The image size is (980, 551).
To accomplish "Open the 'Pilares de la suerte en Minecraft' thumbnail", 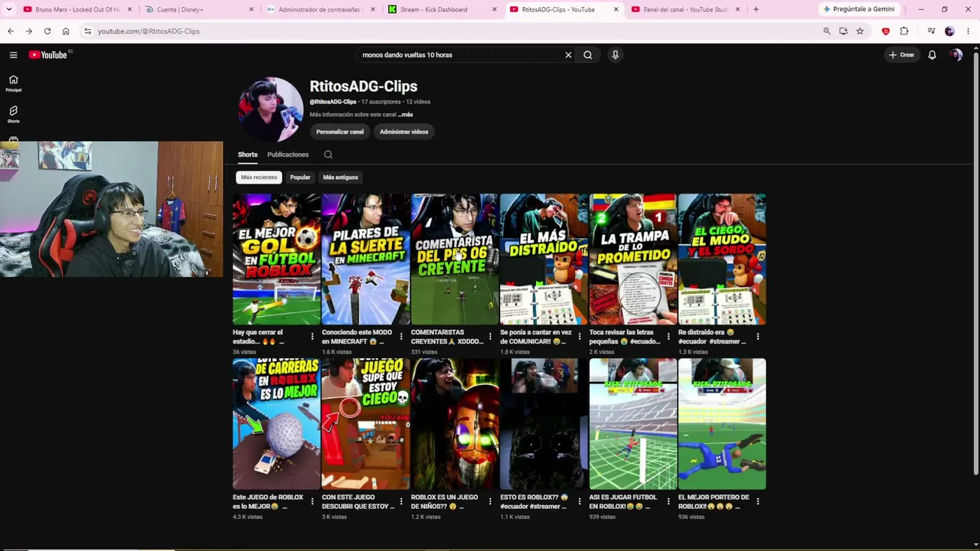I will (365, 259).
